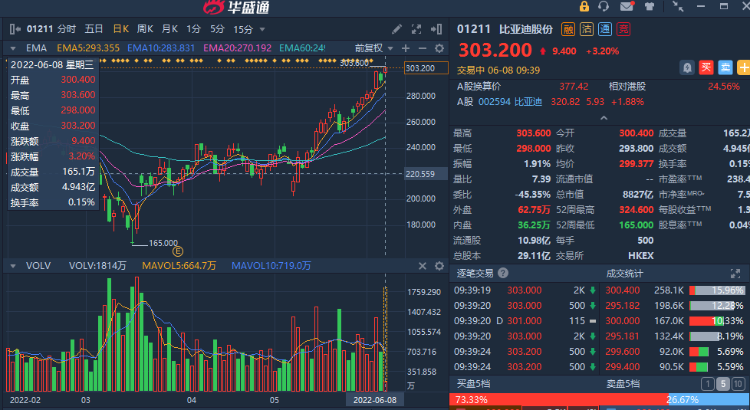
Task: Select the 日K daily candlestick tab
Action: click(x=121, y=29)
